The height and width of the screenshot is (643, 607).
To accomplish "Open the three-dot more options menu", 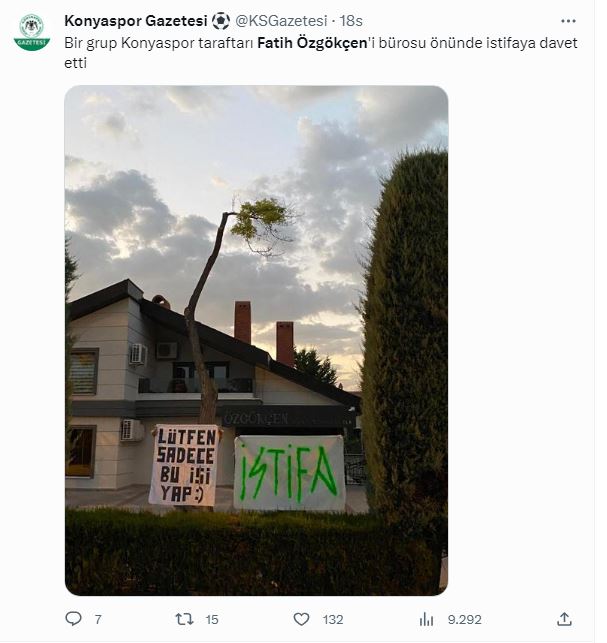I will [x=568, y=21].
